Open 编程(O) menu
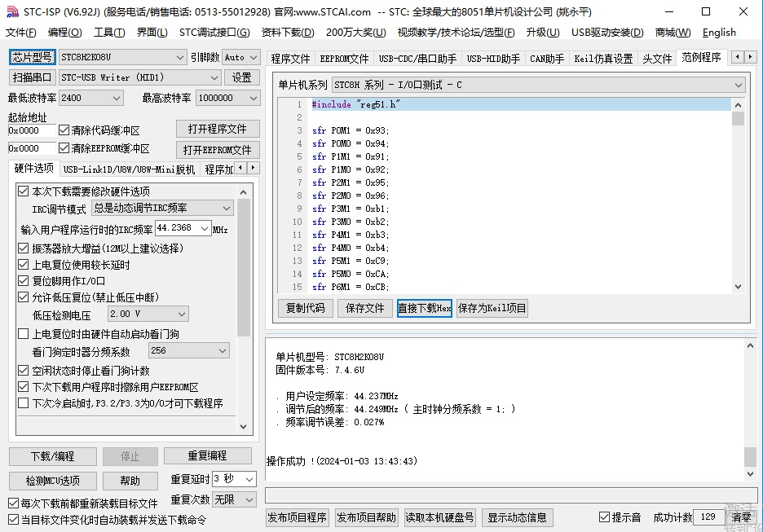The width and height of the screenshot is (763, 532). point(64,33)
